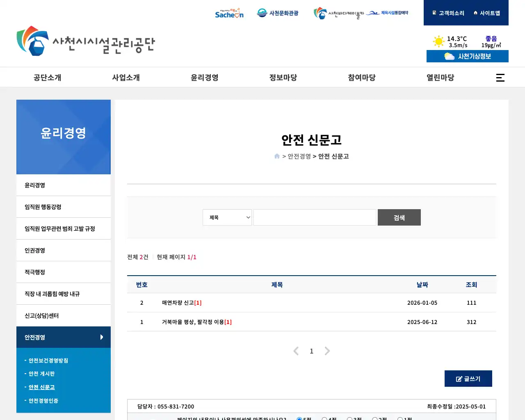The height and width of the screenshot is (420, 525).
Task: Open the 윤리경영 main menu
Action: coord(205,78)
